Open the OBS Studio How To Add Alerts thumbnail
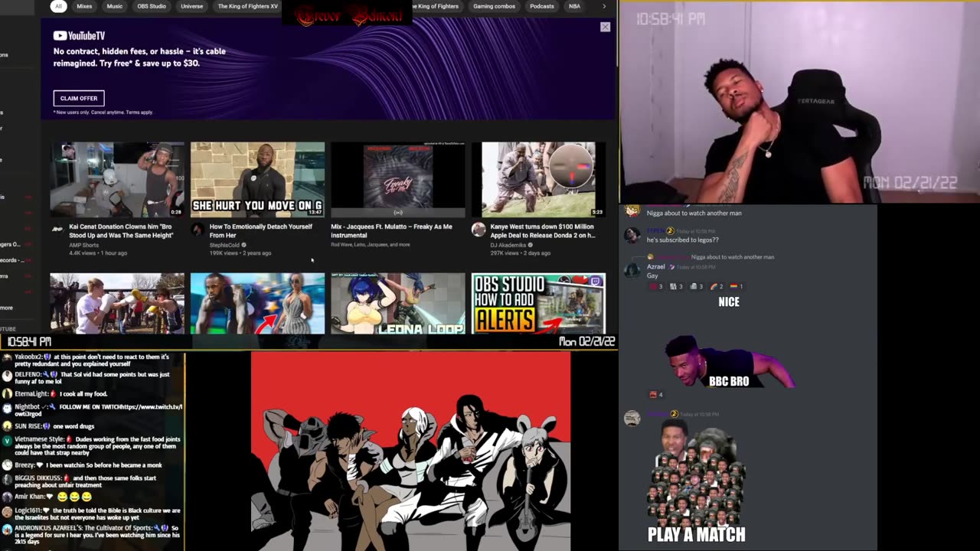The height and width of the screenshot is (551, 980). tap(538, 304)
